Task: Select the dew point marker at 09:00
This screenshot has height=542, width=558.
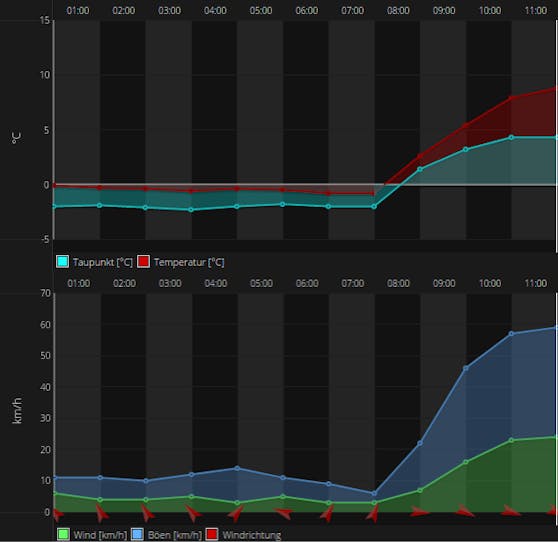Action: pyautogui.click(x=465, y=149)
